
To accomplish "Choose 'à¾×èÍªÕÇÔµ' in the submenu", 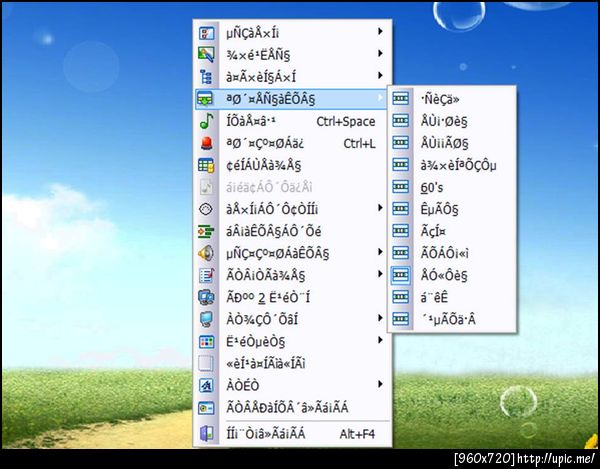I will pyautogui.click(x=458, y=165).
